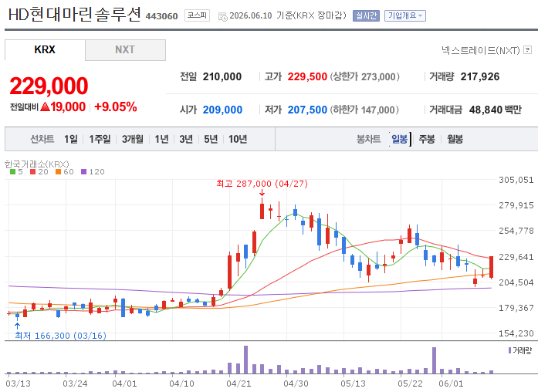Viewport: 538px width, 392px height.
Task: Click the purple 거래량 legend marker
Action: tap(510, 350)
